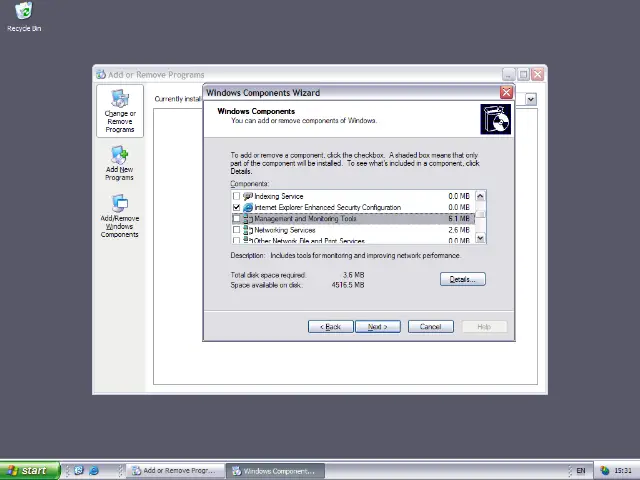640x480 pixels.
Task: Click the wizard CD box icon in header
Action: (x=496, y=119)
